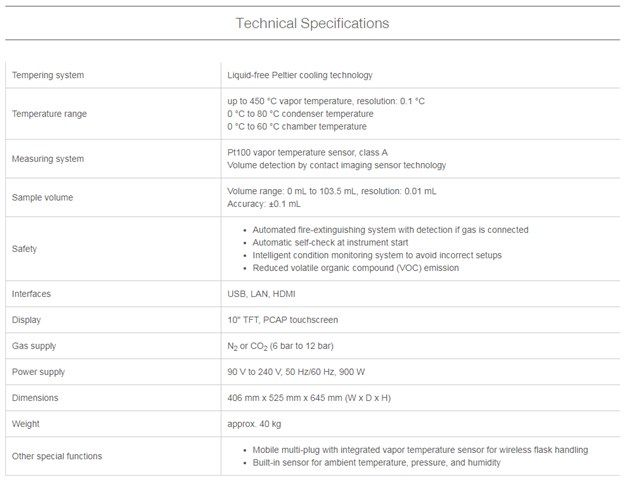Viewport: 625px width, 480px height.
Task: Select the Temperature range label
Action: [49, 114]
